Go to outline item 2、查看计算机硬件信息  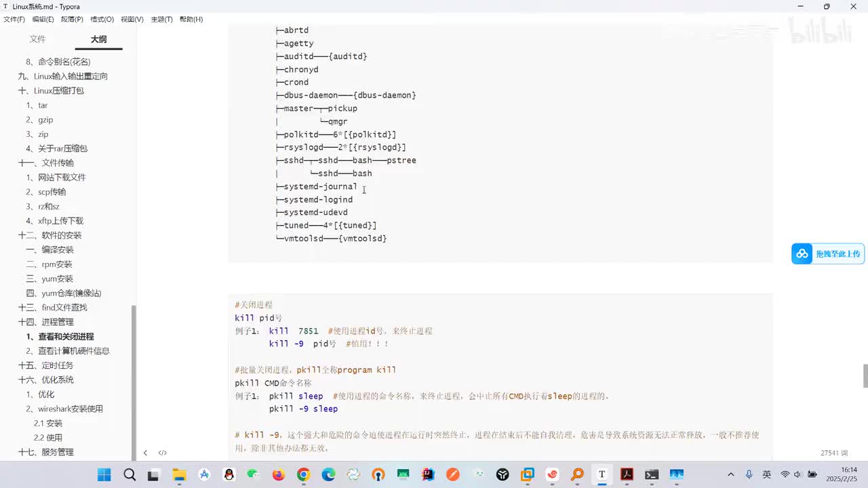coord(67,351)
